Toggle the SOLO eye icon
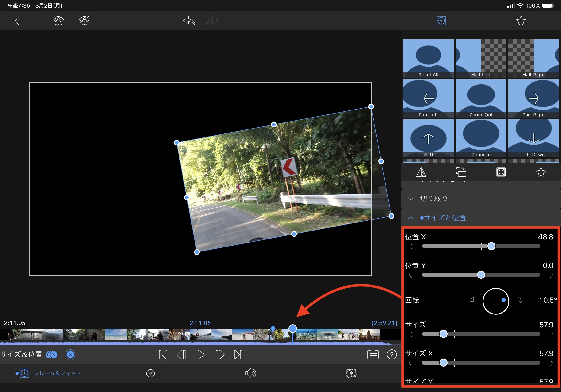Viewport: 561px width, 392px height. 58,20
